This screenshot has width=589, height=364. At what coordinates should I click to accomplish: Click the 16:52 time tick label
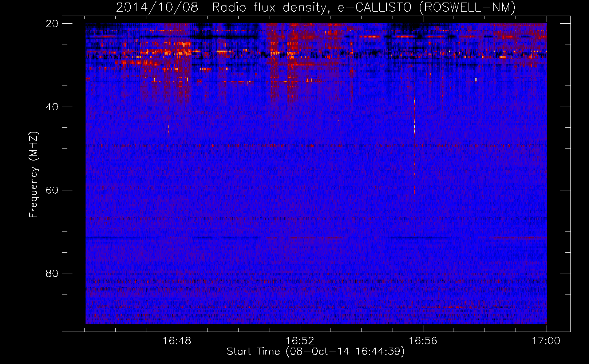300,341
